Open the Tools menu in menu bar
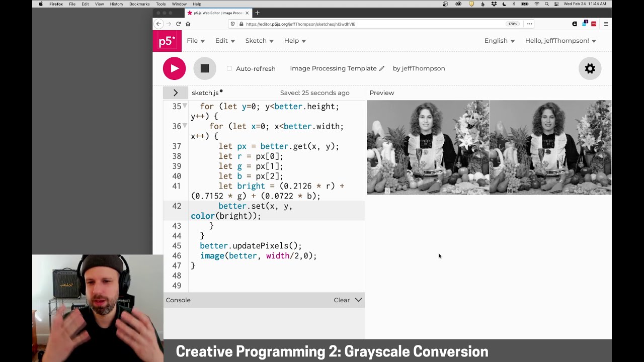 point(161,4)
